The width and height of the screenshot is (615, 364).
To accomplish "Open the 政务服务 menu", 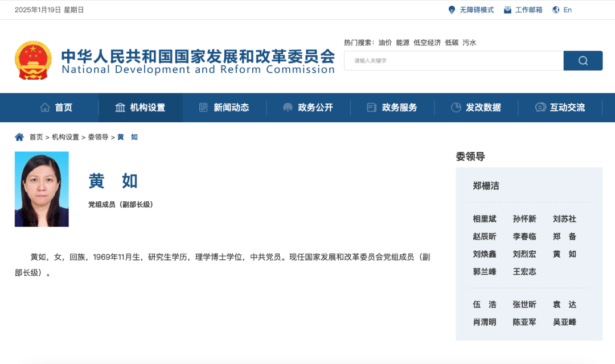I will coord(400,107).
